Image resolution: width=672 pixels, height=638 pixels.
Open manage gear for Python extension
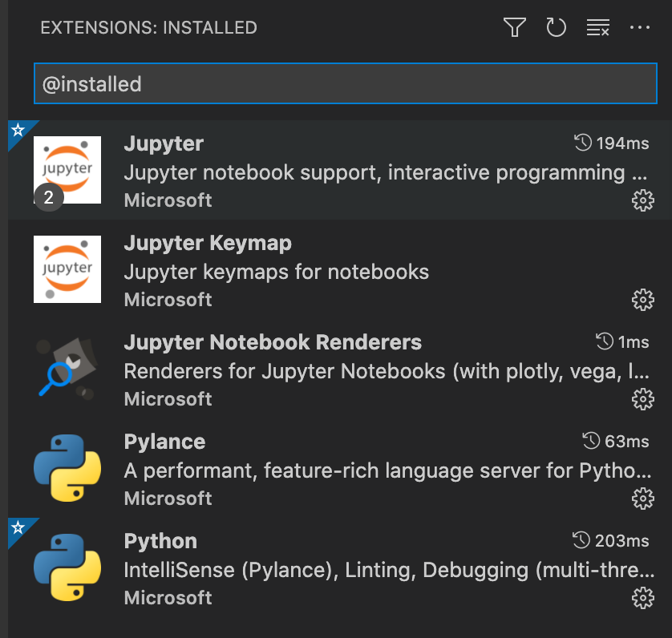[x=643, y=598]
